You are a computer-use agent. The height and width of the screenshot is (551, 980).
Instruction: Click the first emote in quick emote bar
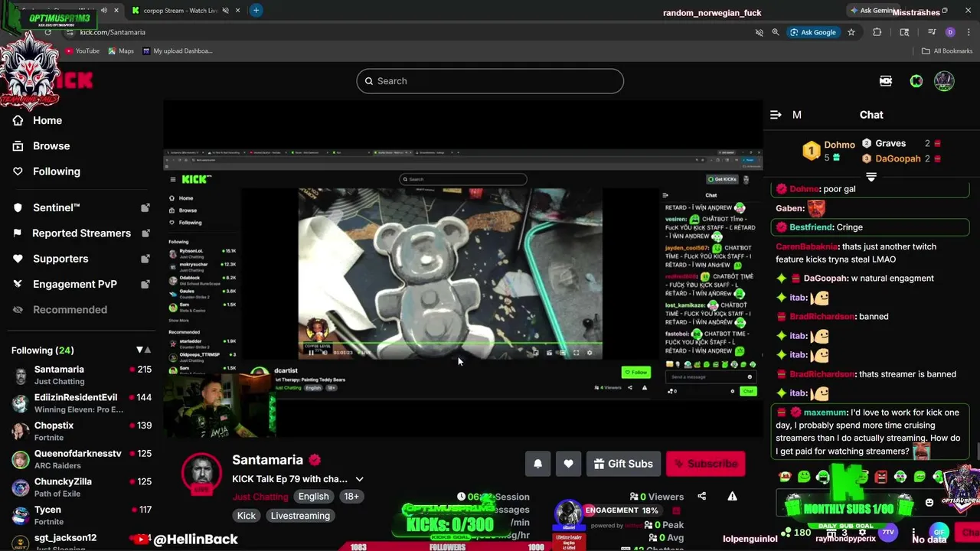tap(785, 478)
